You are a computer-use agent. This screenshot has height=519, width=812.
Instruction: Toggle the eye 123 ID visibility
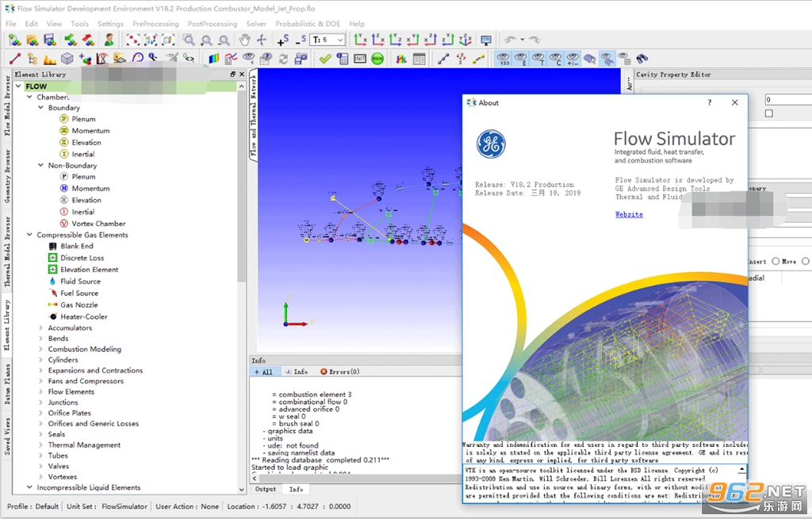coord(504,59)
